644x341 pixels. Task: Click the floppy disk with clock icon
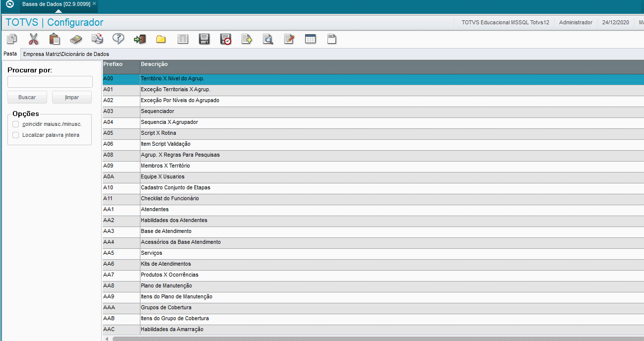click(x=226, y=39)
